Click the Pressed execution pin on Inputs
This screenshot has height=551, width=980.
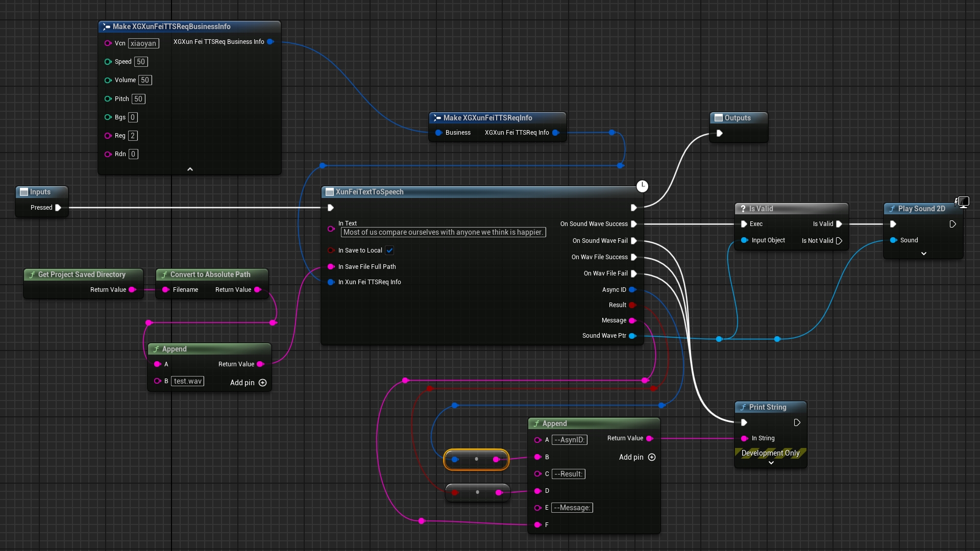click(x=58, y=208)
